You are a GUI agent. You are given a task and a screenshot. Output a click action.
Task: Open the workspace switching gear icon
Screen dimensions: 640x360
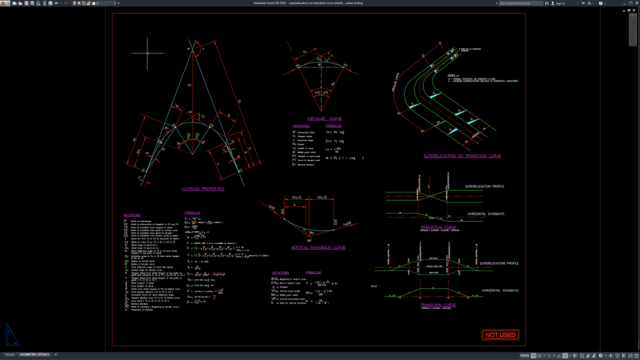click(x=600, y=356)
